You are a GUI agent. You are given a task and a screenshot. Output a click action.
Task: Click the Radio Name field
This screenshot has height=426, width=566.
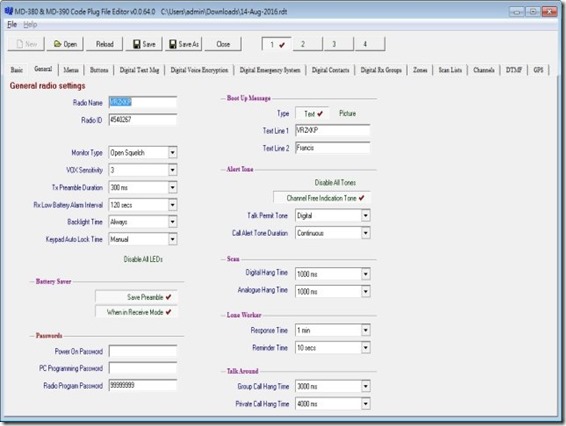pos(143,102)
